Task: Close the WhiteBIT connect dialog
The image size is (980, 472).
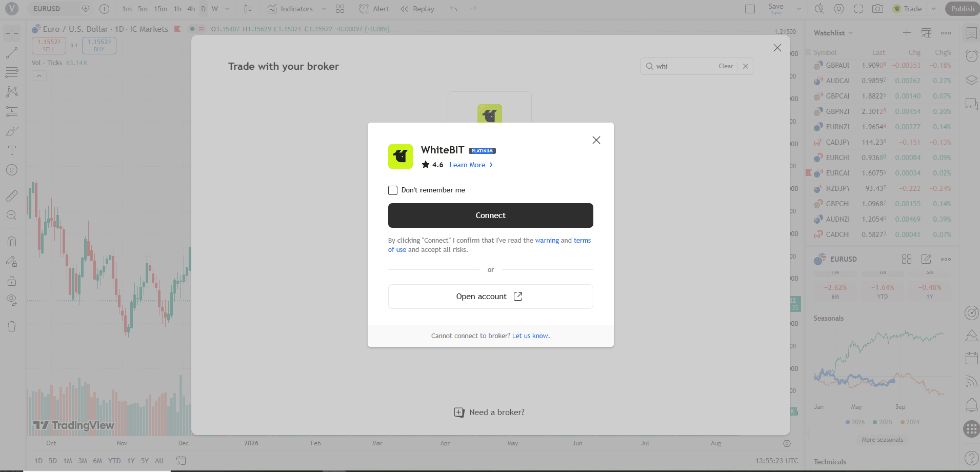Action: pos(596,140)
